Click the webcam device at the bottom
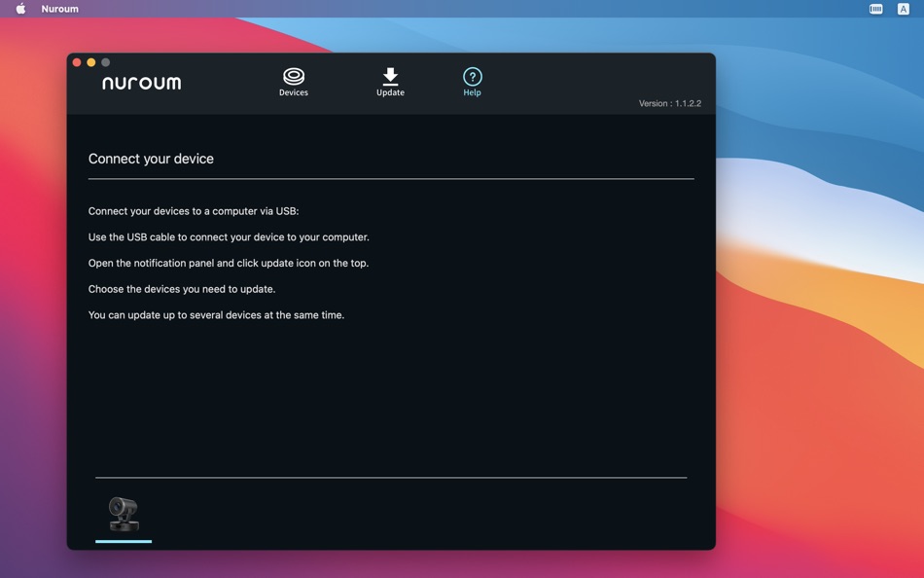 tap(123, 514)
